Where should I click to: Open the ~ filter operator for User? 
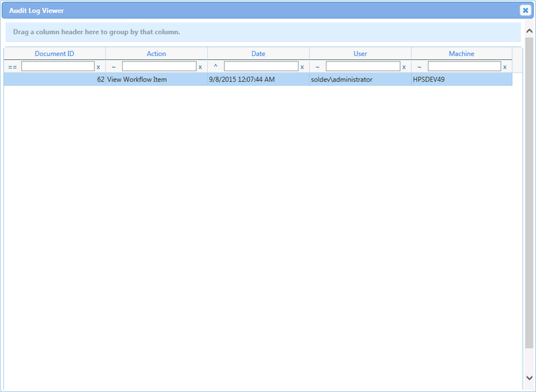[x=317, y=67]
